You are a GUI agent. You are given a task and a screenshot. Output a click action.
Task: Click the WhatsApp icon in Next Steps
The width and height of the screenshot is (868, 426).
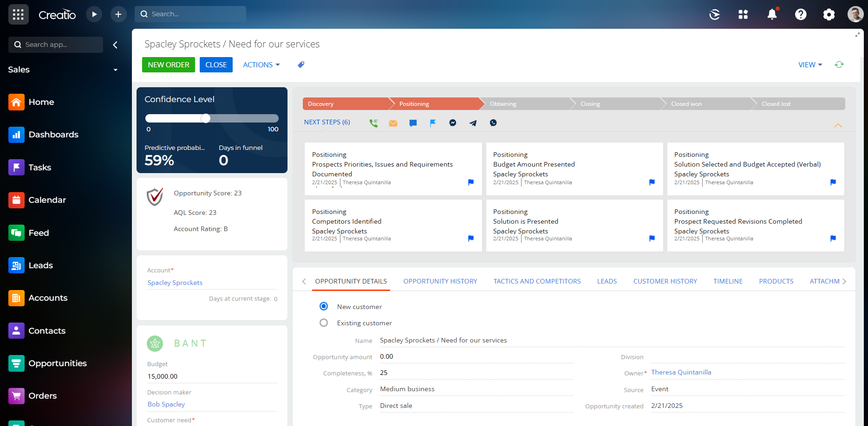pyautogui.click(x=493, y=123)
